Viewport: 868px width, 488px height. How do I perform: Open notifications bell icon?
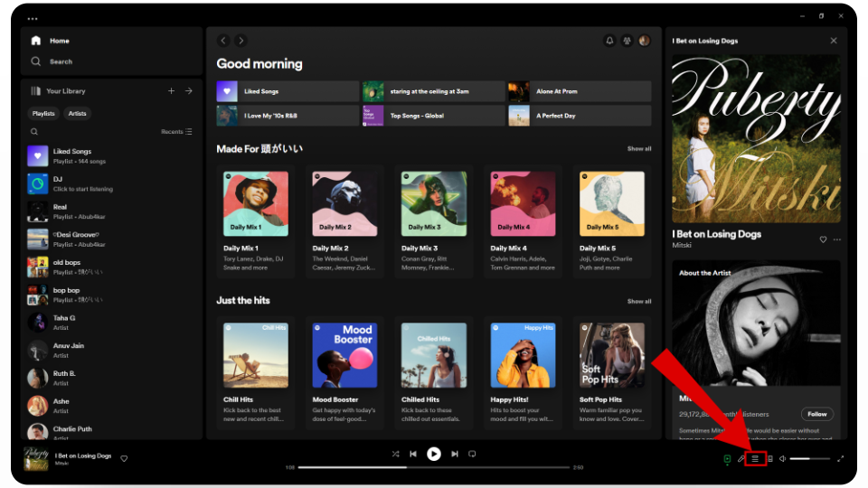(x=609, y=41)
